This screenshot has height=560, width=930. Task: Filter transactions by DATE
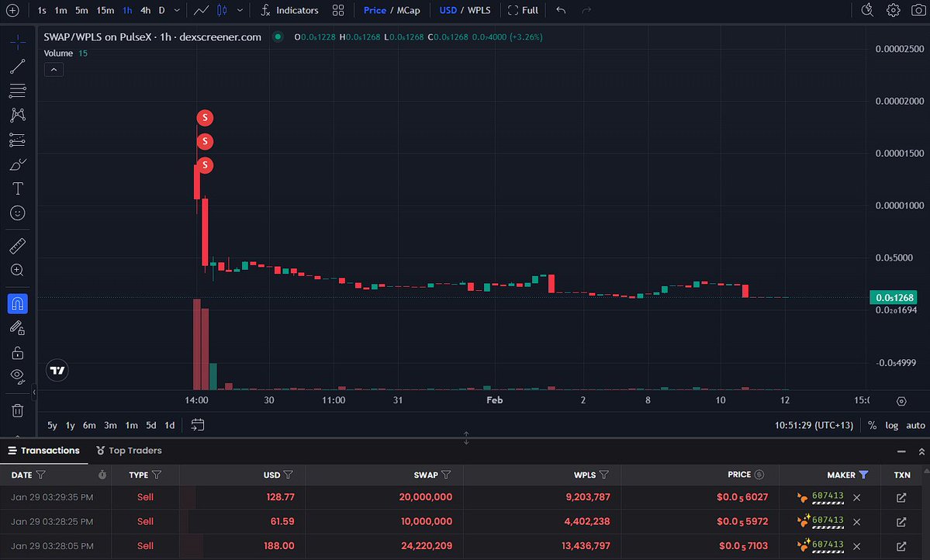[x=41, y=475]
